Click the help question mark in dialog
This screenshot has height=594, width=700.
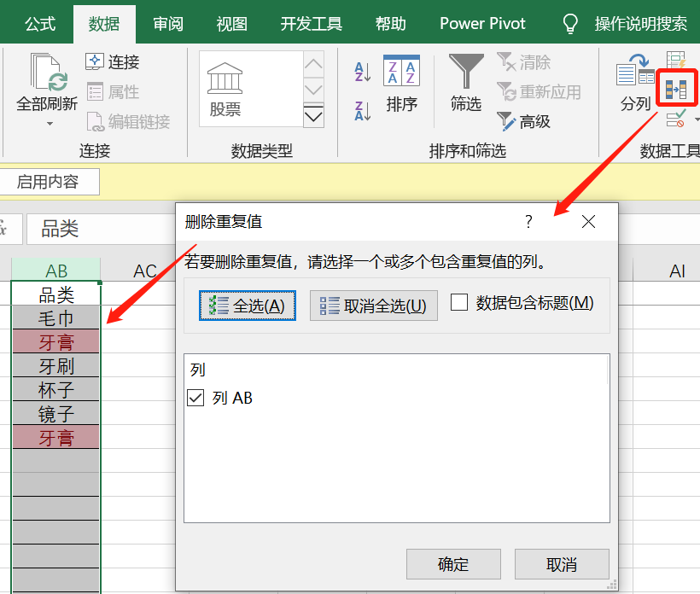coord(528,221)
